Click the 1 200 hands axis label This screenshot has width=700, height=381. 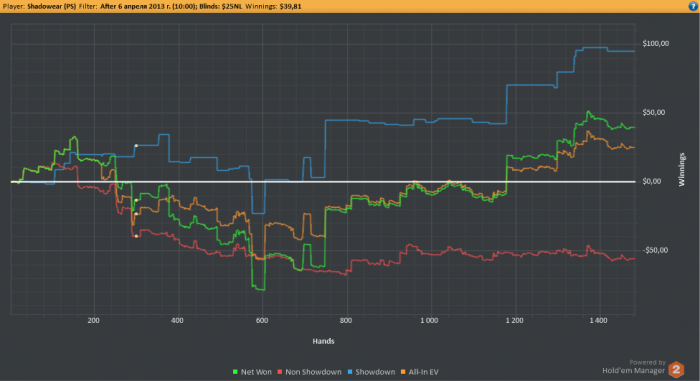514,320
